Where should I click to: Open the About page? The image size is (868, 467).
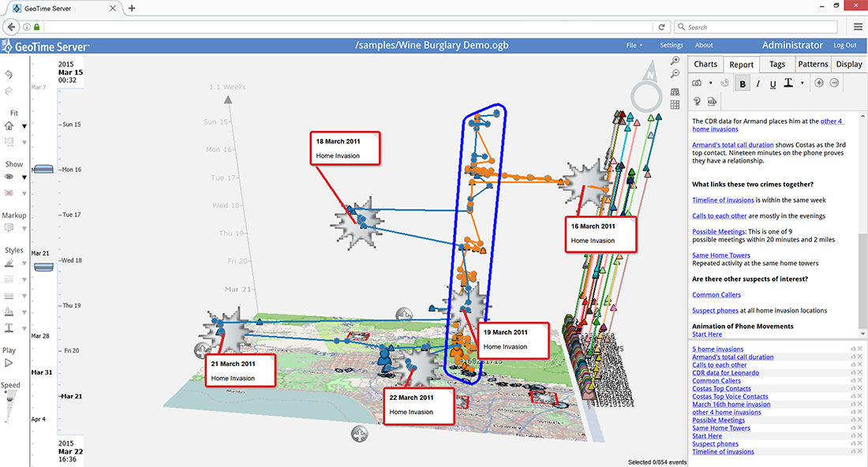[704, 46]
